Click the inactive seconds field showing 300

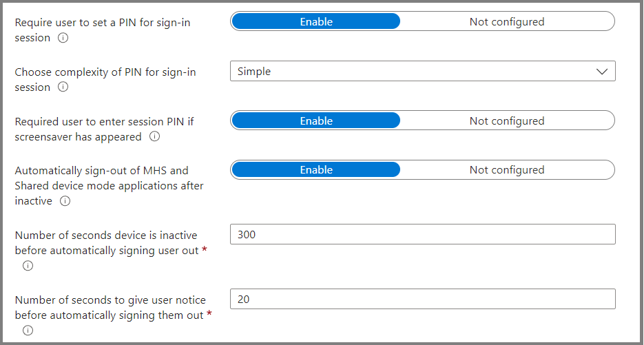tap(423, 234)
